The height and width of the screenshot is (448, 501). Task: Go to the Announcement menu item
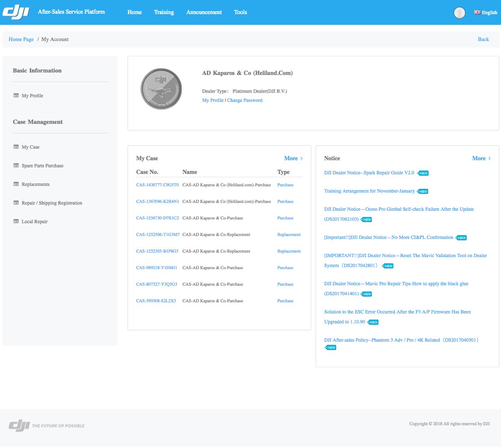(x=204, y=12)
